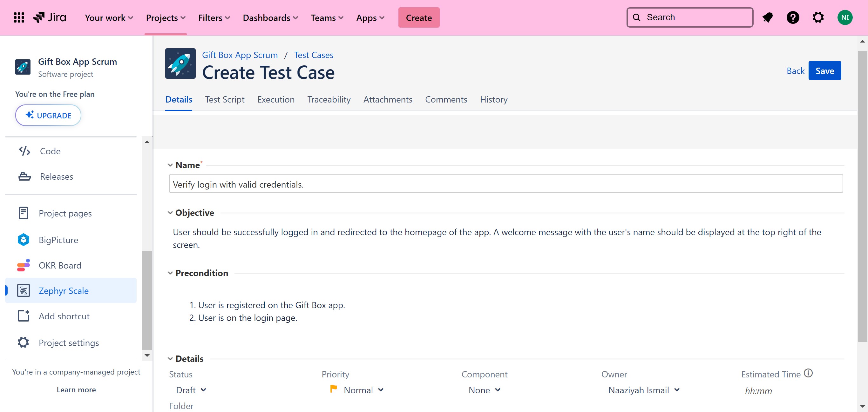This screenshot has height=412, width=868.
Task: Click the Estimated Time info icon
Action: coord(808,373)
